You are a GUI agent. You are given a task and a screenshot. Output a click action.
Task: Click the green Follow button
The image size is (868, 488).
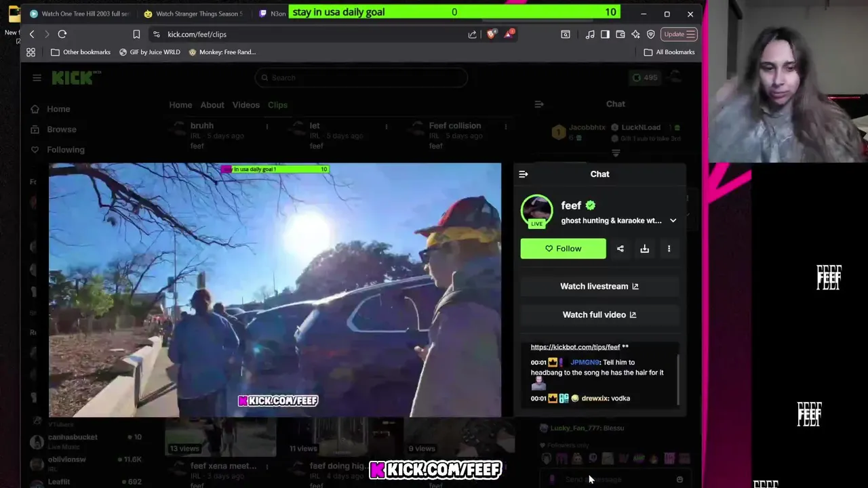point(564,249)
